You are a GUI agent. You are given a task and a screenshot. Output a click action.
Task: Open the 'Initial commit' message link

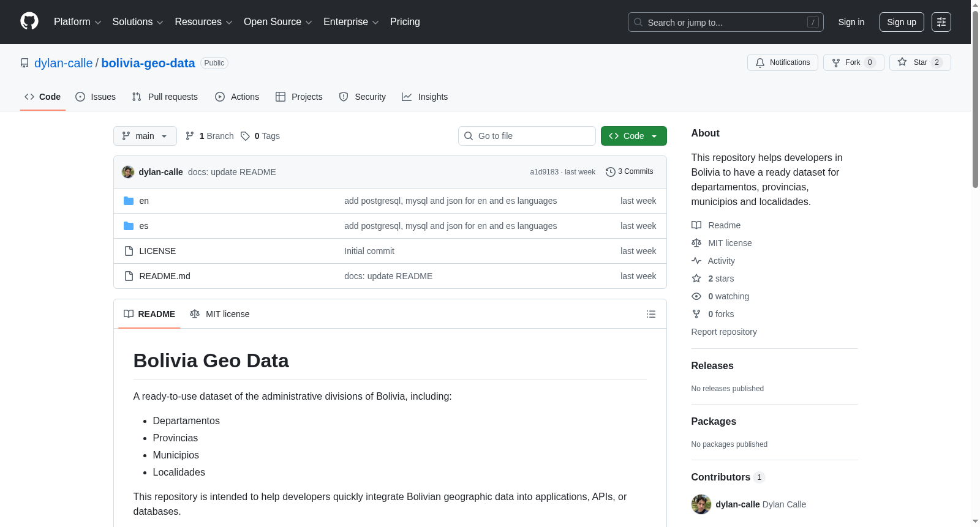[x=369, y=251]
